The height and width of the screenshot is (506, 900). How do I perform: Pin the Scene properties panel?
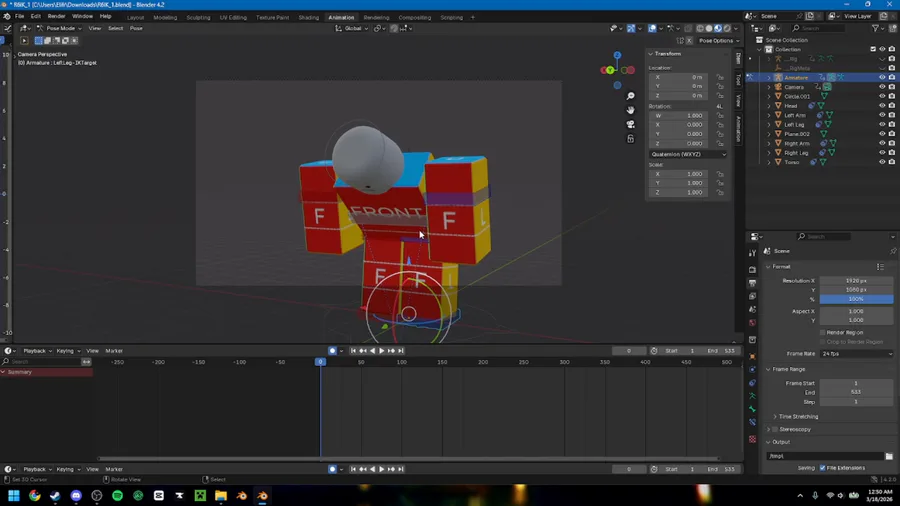(x=893, y=251)
